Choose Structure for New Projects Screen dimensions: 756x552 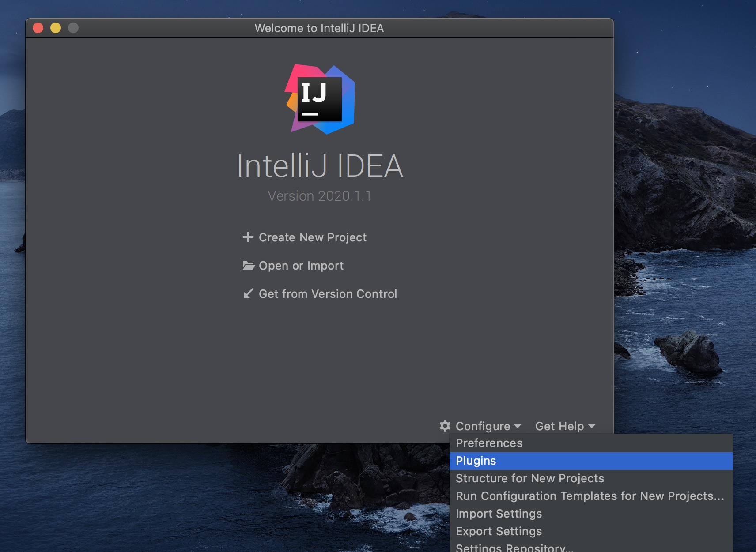[x=529, y=478]
